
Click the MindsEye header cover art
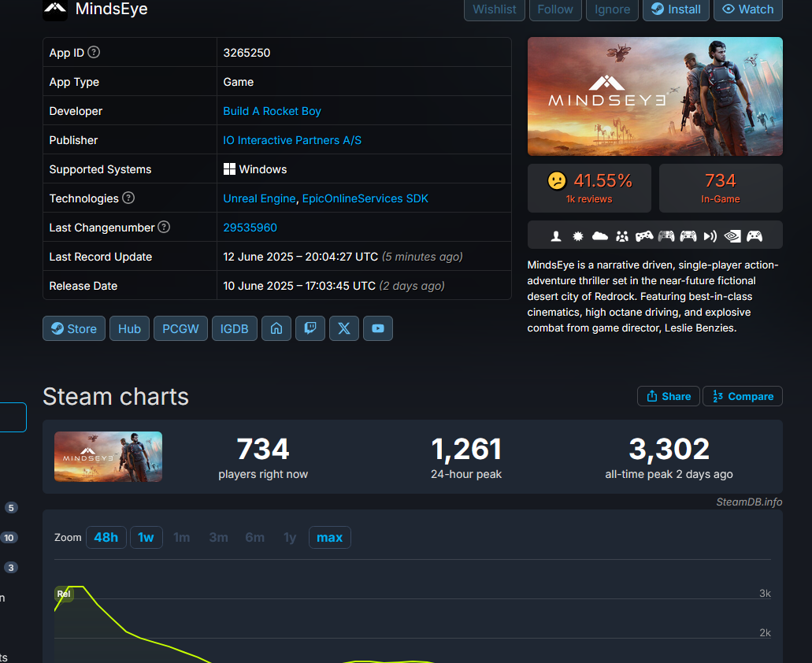coord(655,96)
